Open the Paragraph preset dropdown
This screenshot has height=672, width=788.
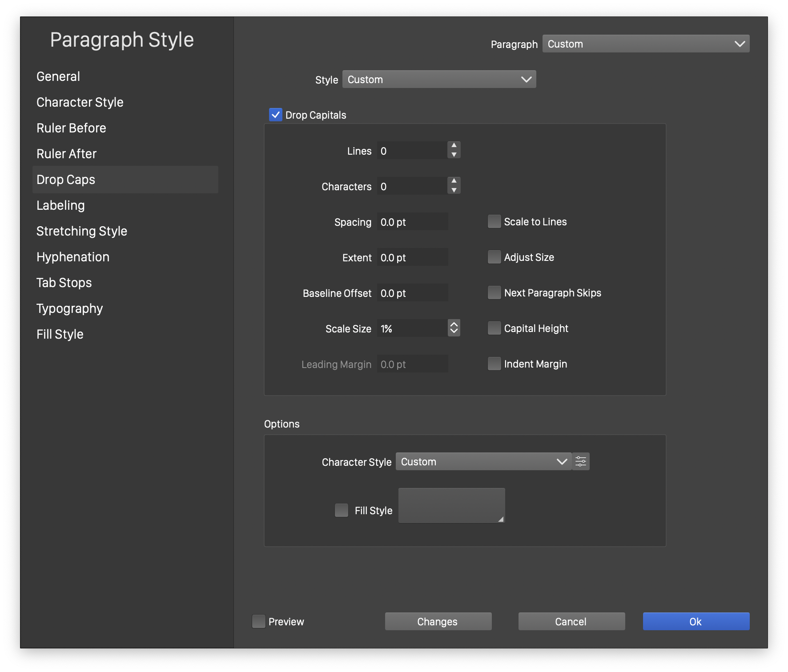point(646,44)
